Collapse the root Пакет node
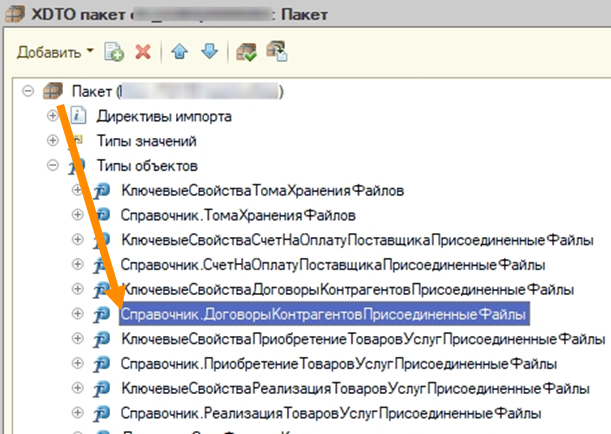The image size is (611, 434). coord(28,91)
